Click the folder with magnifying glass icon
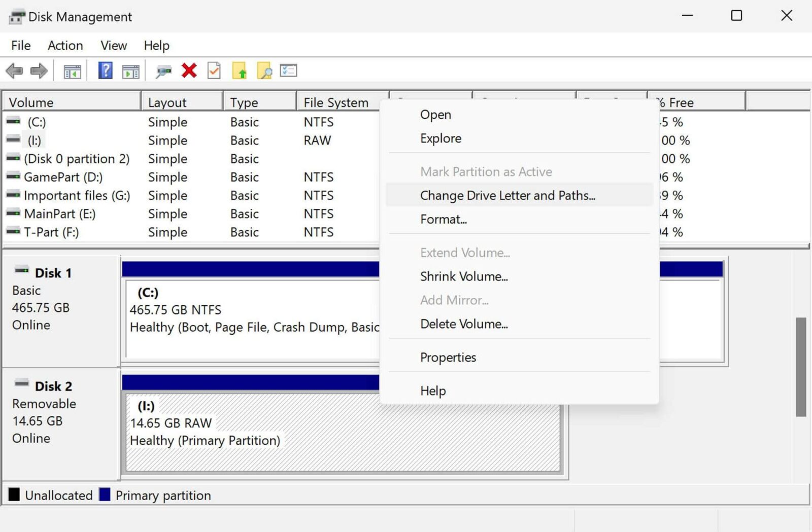812x532 pixels. point(264,71)
